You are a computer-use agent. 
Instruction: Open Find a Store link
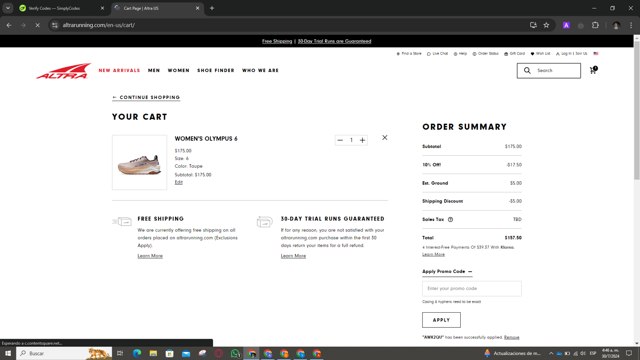[409, 53]
